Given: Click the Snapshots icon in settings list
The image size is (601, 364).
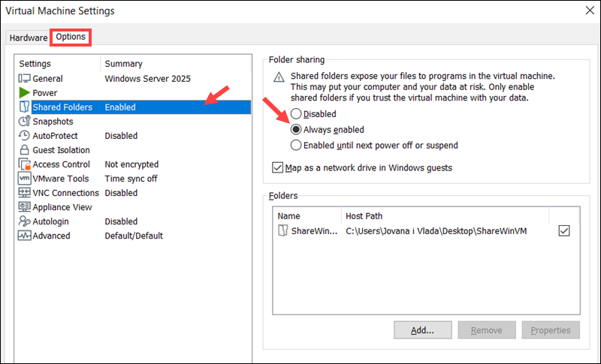Looking at the screenshot, I should (24, 122).
